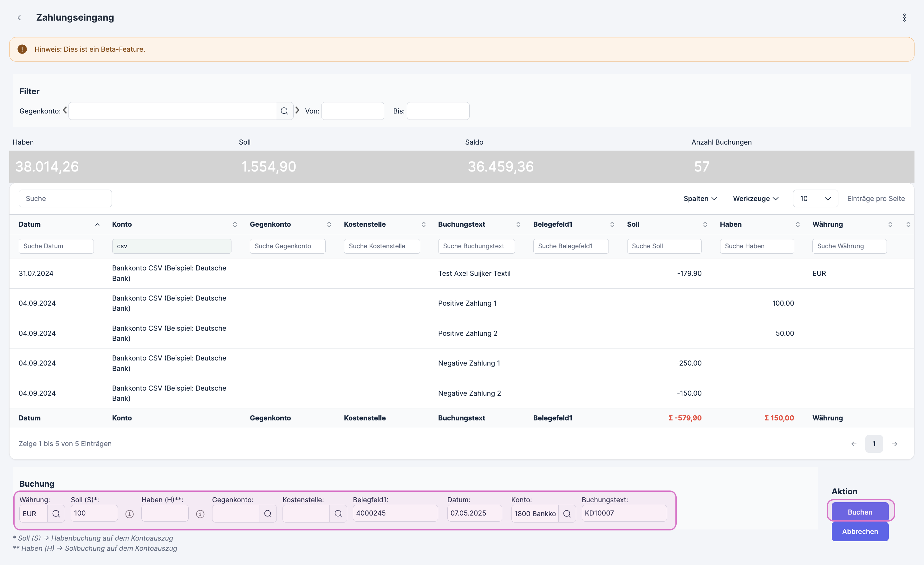924x565 pixels.
Task: Click the Gegenkonto filter search magnifier
Action: 284,111
